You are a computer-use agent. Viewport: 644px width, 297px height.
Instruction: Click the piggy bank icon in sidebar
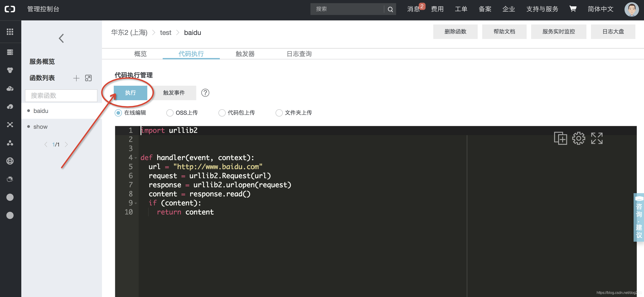(10, 179)
